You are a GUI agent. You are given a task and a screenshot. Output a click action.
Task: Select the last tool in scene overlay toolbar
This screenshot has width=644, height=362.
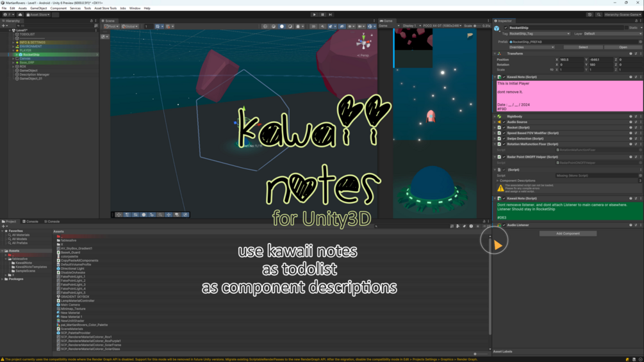point(185,215)
